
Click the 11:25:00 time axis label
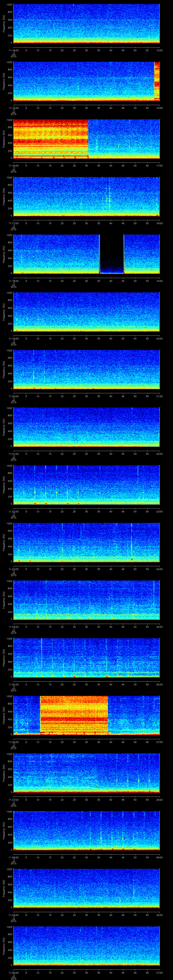click(x=13, y=684)
